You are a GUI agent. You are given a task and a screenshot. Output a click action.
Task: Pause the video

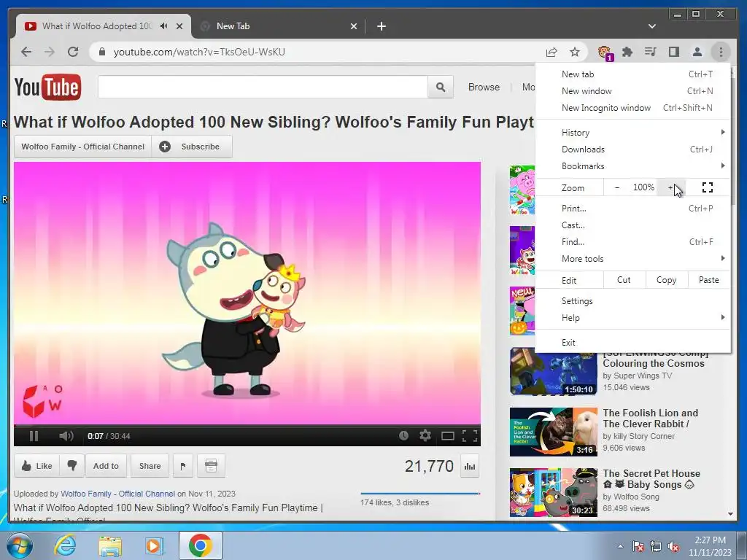(x=34, y=436)
